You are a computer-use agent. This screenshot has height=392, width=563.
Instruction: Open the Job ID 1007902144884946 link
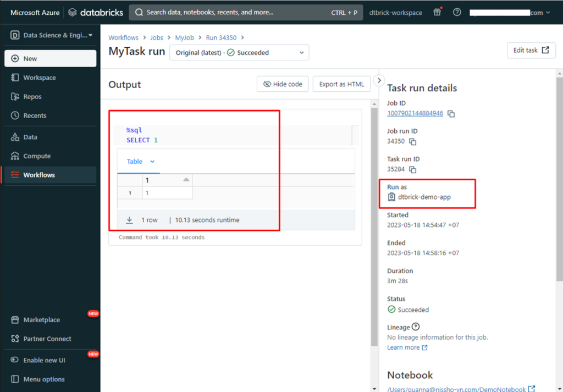coord(415,113)
